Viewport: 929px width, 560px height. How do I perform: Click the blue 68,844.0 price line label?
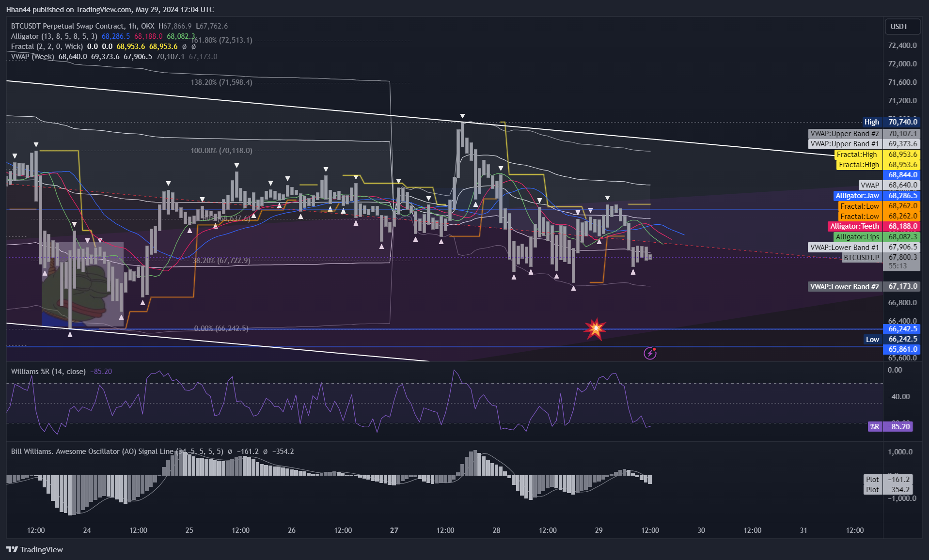pyautogui.click(x=902, y=175)
